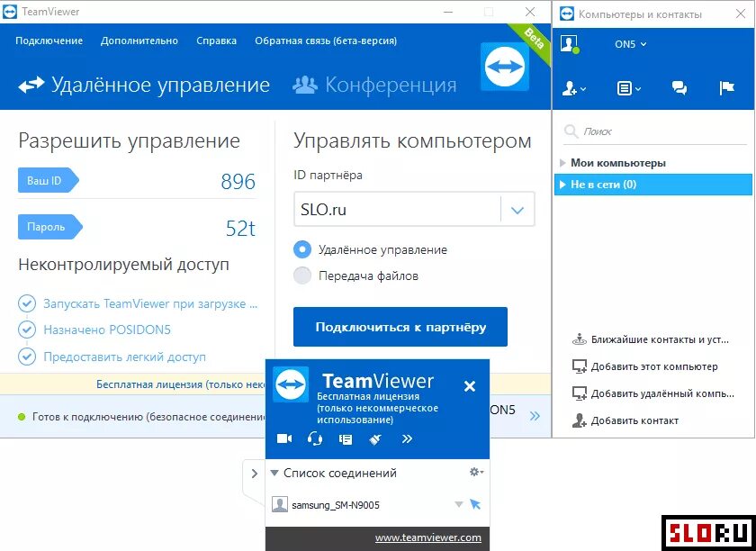The image size is (756, 551).
Task: Open the dropdown triangle for samsung_SM-N9005
Action: (x=459, y=505)
